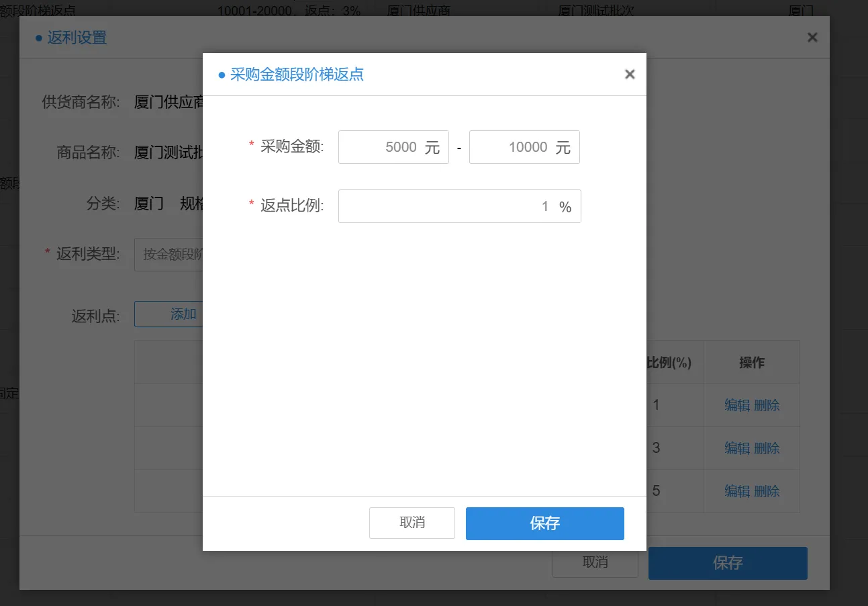Image resolution: width=868 pixels, height=606 pixels.
Task: Click 取消 in the 采购金额段阶梯返点 popup
Action: [412, 523]
